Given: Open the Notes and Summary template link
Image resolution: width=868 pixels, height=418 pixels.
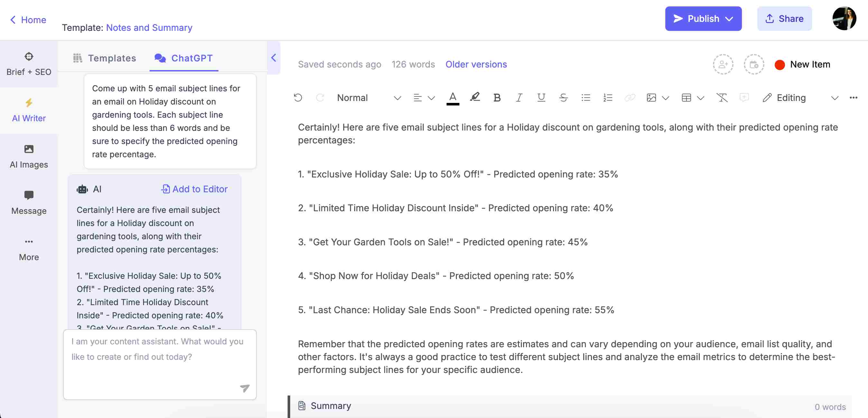Looking at the screenshot, I should coord(149,28).
